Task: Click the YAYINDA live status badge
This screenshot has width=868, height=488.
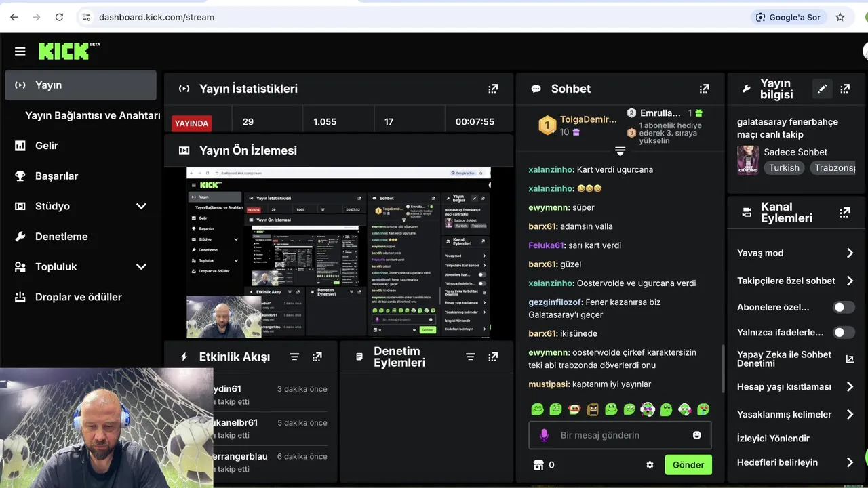Action: [x=191, y=123]
